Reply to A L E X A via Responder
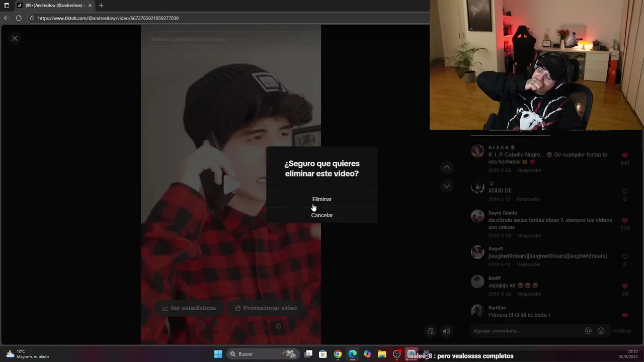Screen dimensions: 644x362 click(529, 170)
